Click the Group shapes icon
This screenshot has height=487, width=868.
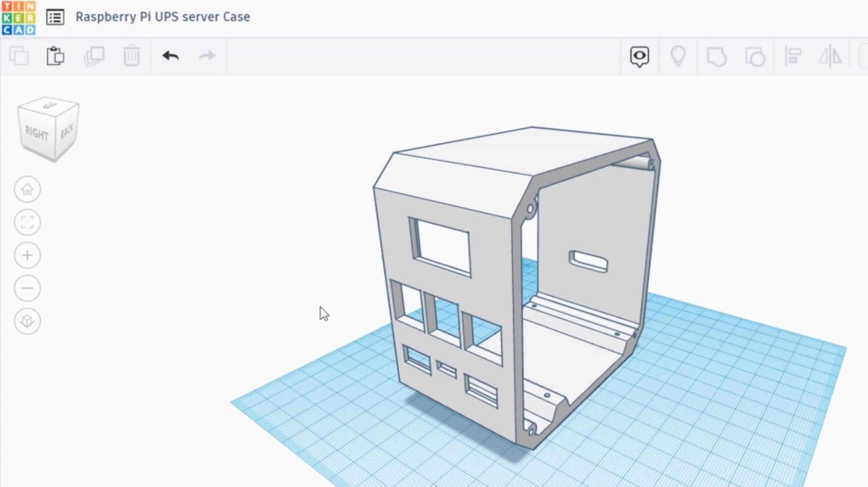pos(716,56)
